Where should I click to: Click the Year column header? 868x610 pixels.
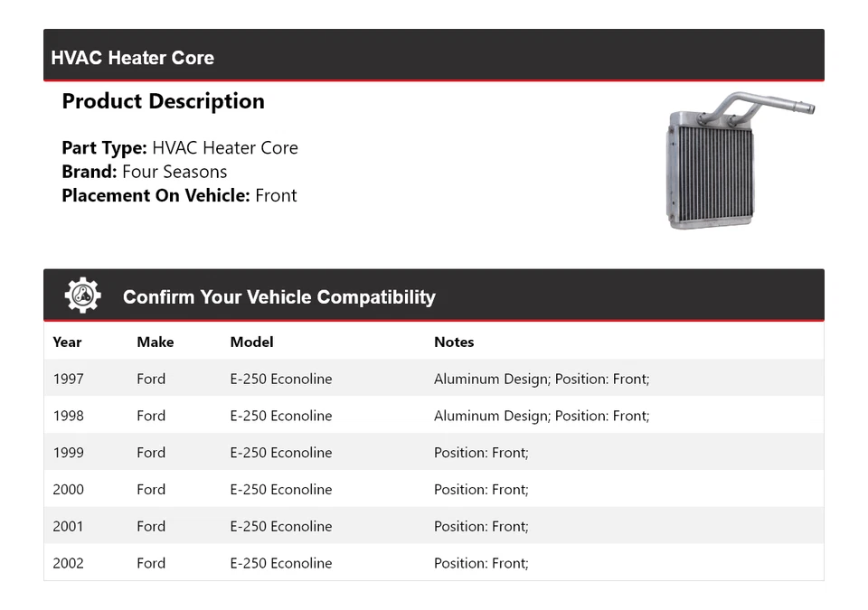pyautogui.click(x=67, y=343)
